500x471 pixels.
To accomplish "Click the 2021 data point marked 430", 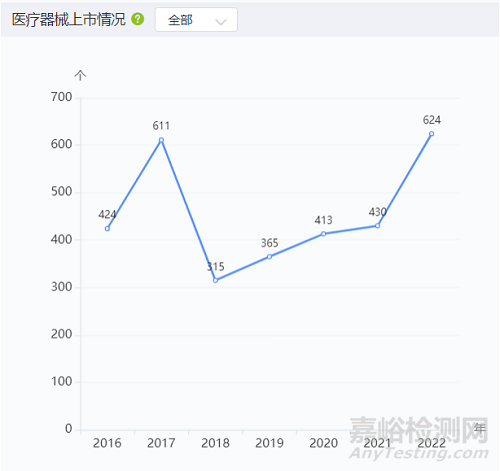I will point(377,226).
